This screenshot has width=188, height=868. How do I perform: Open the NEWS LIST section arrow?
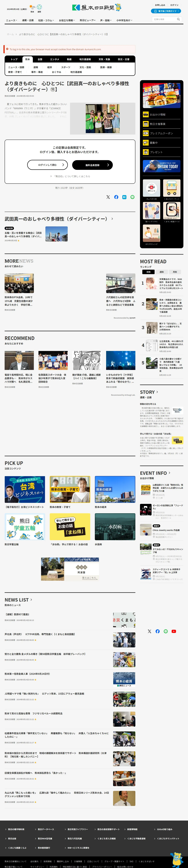[x=31, y=600]
